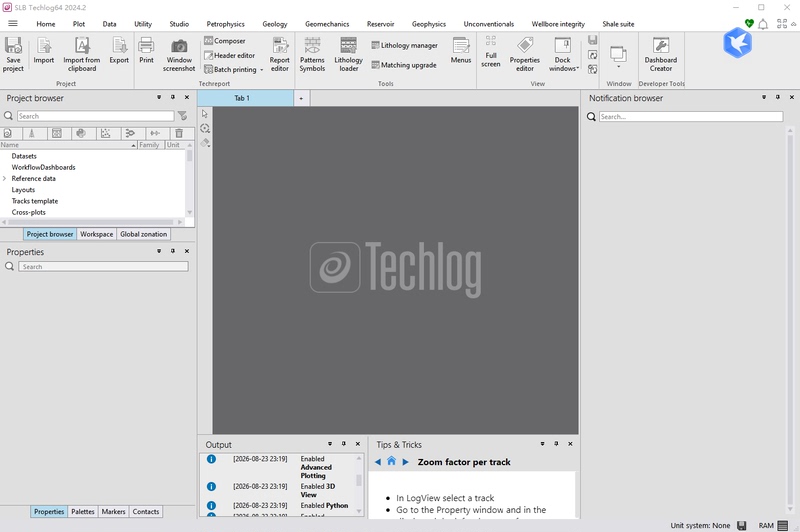Open Project browser panel options dropdown
The width and height of the screenshot is (800, 532).
(159, 97)
